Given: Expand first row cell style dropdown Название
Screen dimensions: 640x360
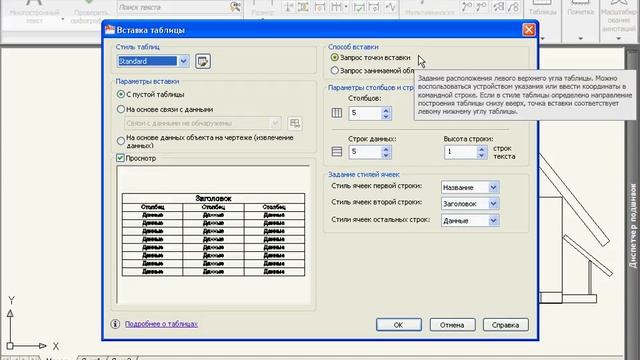Looking at the screenshot, I should 493,187.
